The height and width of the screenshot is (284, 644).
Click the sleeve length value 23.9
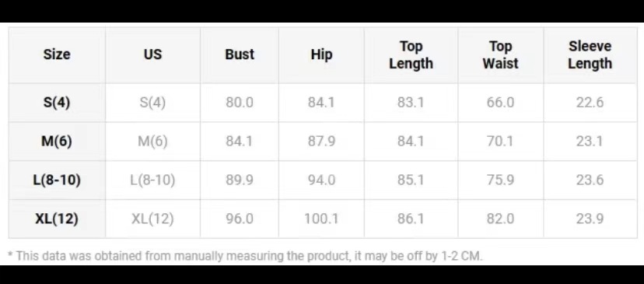[590, 219]
